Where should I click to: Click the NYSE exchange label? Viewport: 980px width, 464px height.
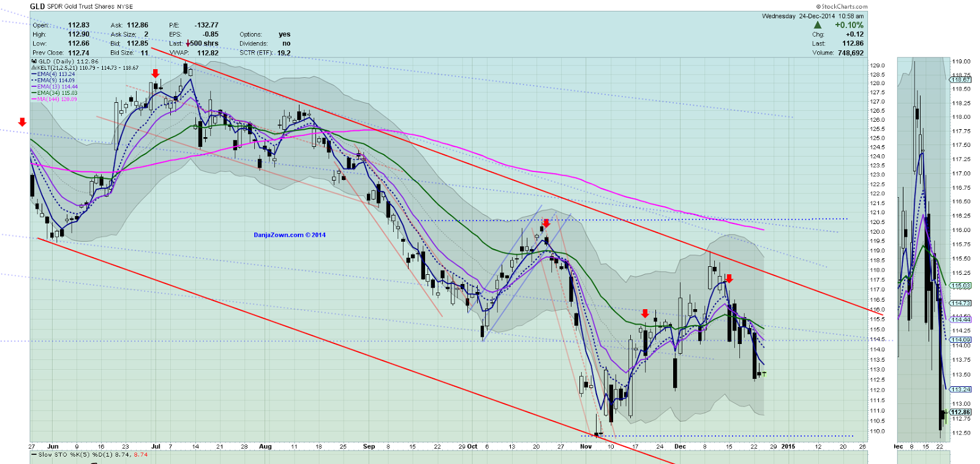tap(125, 7)
